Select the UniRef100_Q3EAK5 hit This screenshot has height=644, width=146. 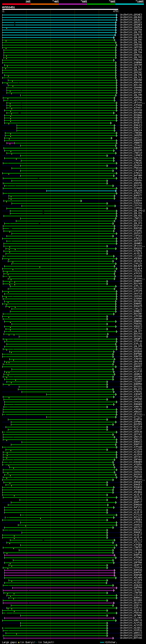[131, 394]
